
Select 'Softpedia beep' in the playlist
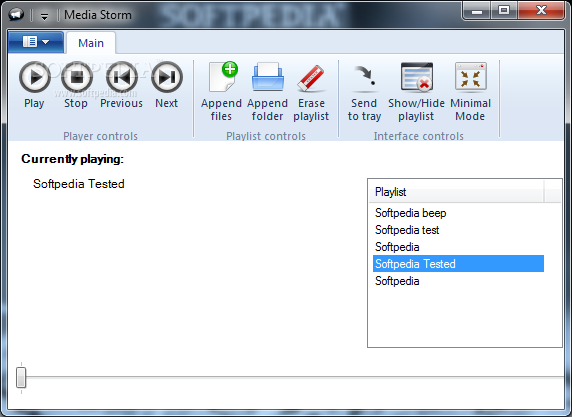[x=458, y=213]
